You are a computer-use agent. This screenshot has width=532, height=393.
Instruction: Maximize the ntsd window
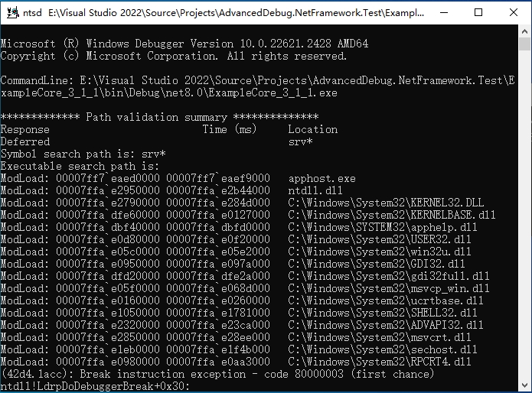coord(478,12)
